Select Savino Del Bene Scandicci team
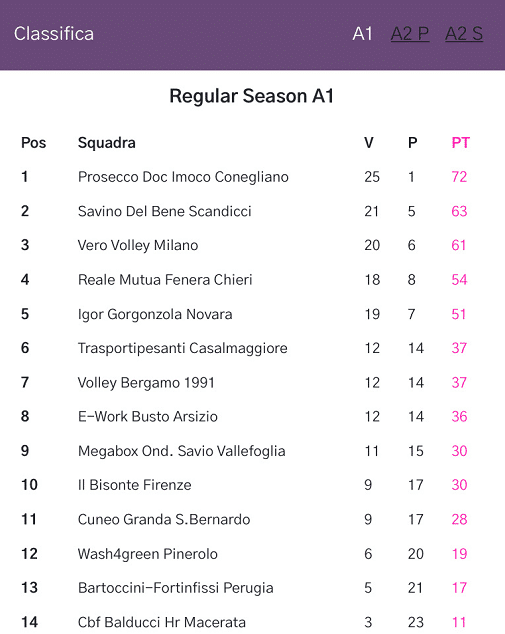Screen dimensions: 505x634 point(165,211)
